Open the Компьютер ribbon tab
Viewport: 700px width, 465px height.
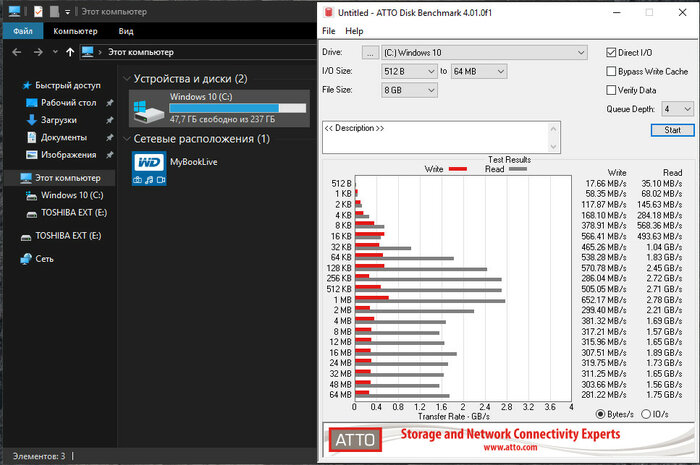pos(75,31)
